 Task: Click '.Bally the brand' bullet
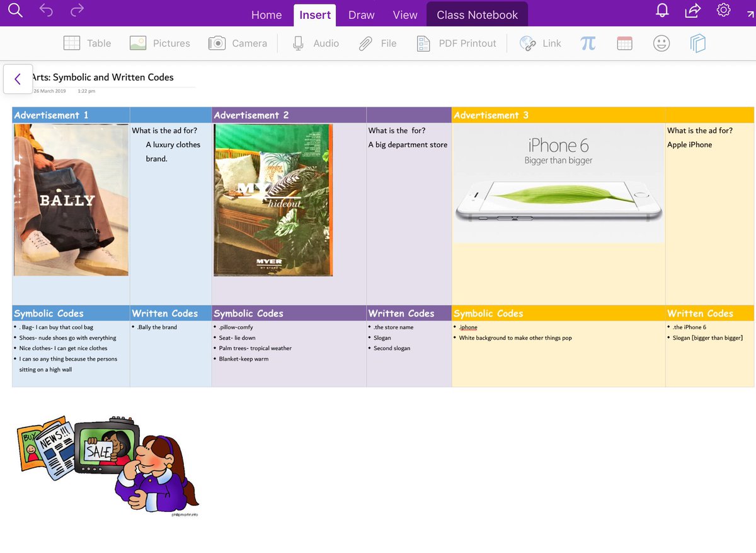(157, 327)
